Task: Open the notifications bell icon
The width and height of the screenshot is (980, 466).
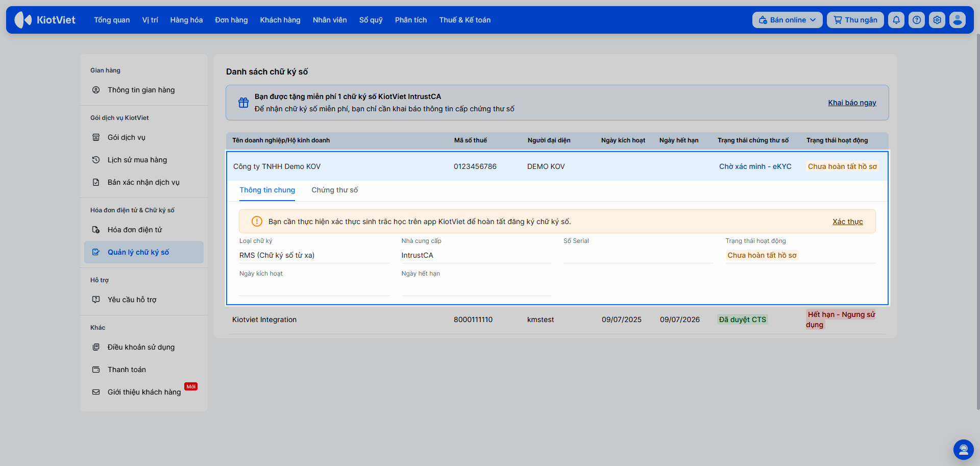Action: pyautogui.click(x=896, y=20)
